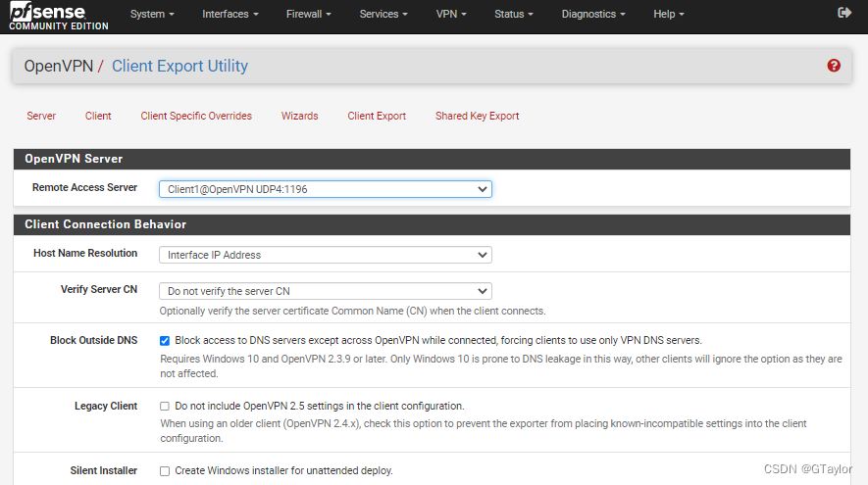Uncheck the Block Outside DNS checkbox
Image resolution: width=868 pixels, height=485 pixels.
tap(165, 341)
